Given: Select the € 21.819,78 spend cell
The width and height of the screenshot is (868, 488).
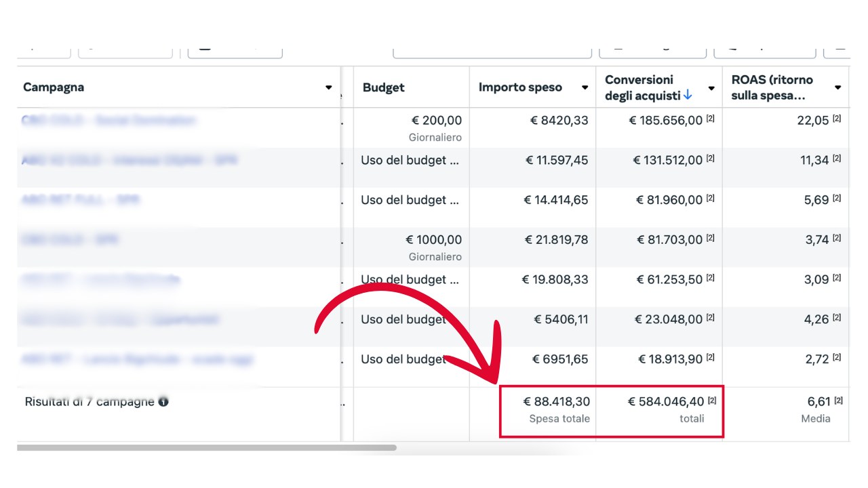Looking at the screenshot, I should (557, 240).
